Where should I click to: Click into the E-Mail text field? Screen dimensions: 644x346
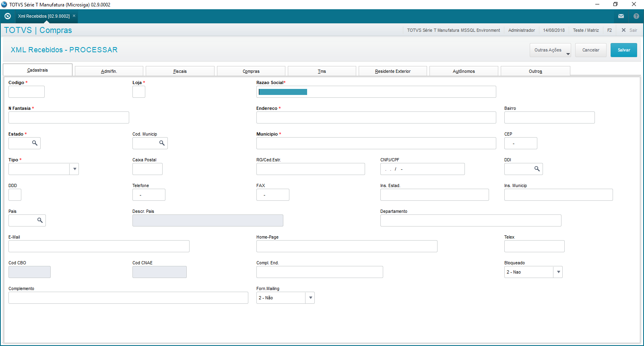coord(99,247)
